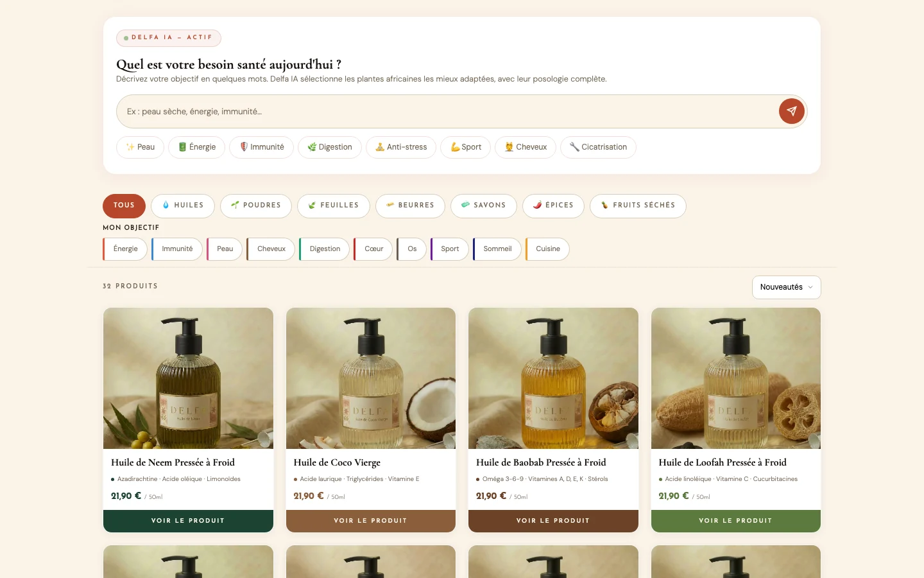924x578 pixels.
Task: Filter by Savons soap category
Action: (x=484, y=206)
